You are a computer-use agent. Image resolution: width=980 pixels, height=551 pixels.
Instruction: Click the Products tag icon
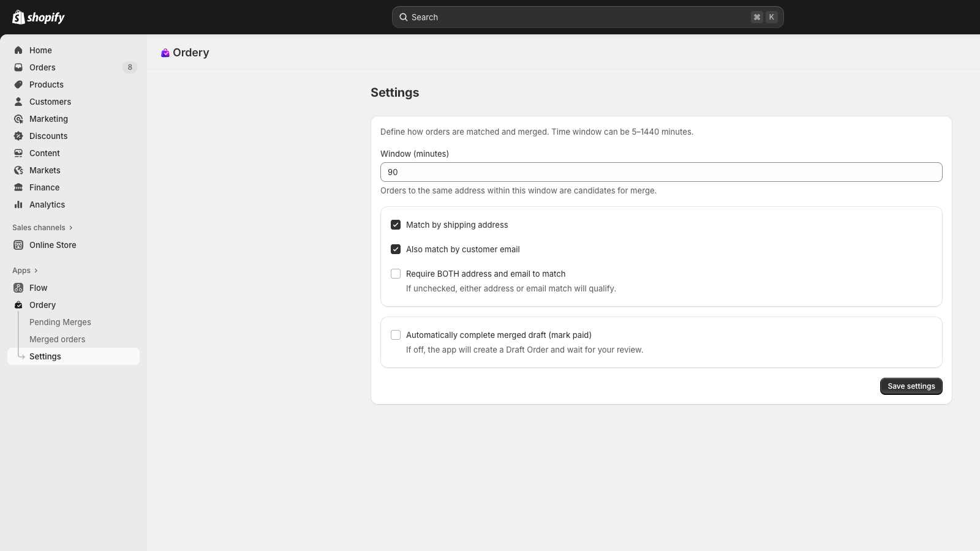click(x=18, y=84)
